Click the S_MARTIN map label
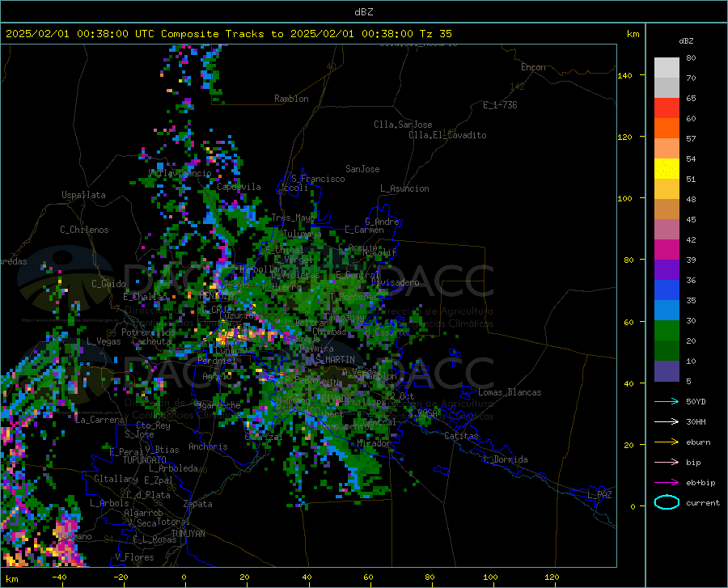This screenshot has width=728, height=588. pyautogui.click(x=335, y=360)
